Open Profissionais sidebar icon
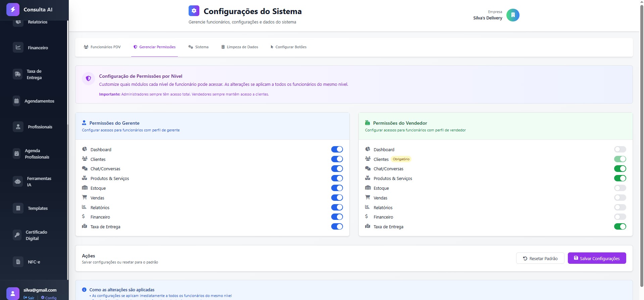This screenshot has height=300, width=644. click(x=18, y=127)
